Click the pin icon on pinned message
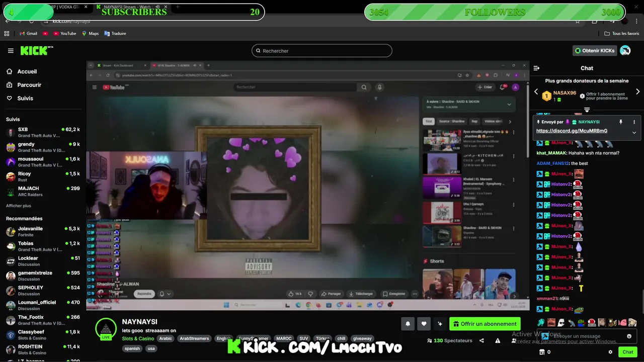The height and width of the screenshot is (362, 644). point(621,122)
